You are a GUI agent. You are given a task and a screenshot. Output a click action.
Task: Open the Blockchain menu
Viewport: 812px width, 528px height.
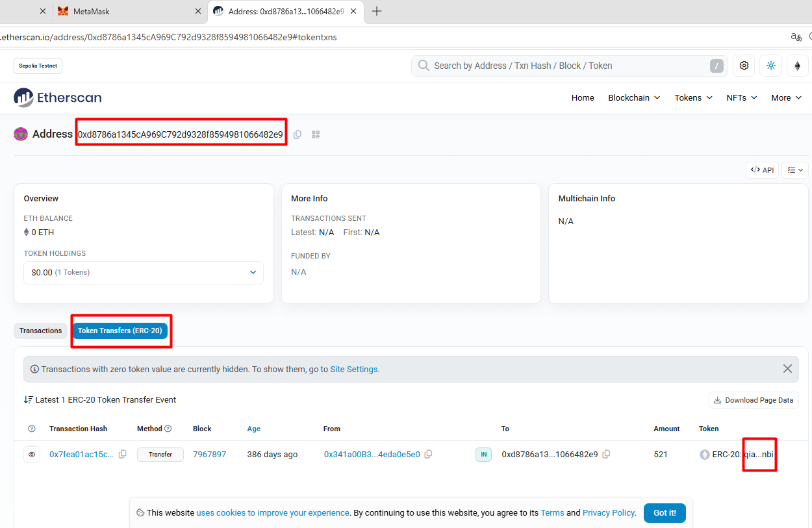pyautogui.click(x=633, y=98)
